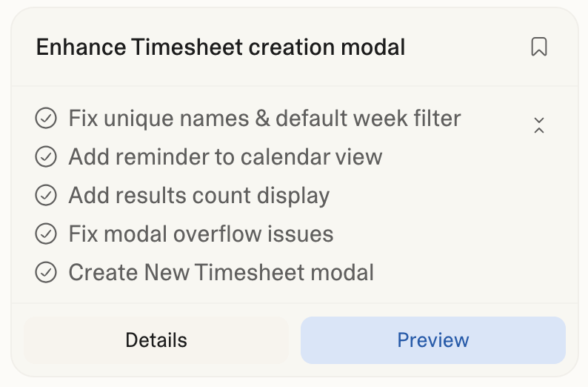The width and height of the screenshot is (588, 387).
Task: Click check circle beside Create New Timesheet modal
Action: click(x=46, y=273)
